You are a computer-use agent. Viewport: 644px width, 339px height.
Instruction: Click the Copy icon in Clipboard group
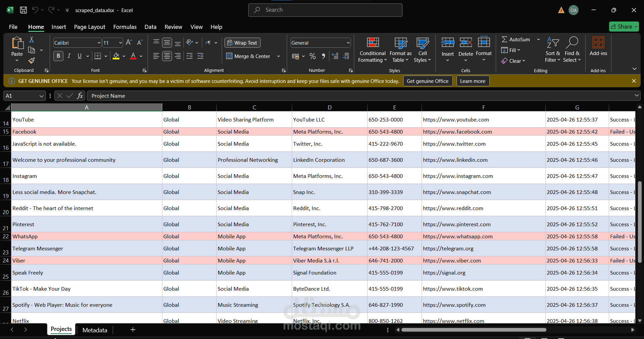pos(32,50)
